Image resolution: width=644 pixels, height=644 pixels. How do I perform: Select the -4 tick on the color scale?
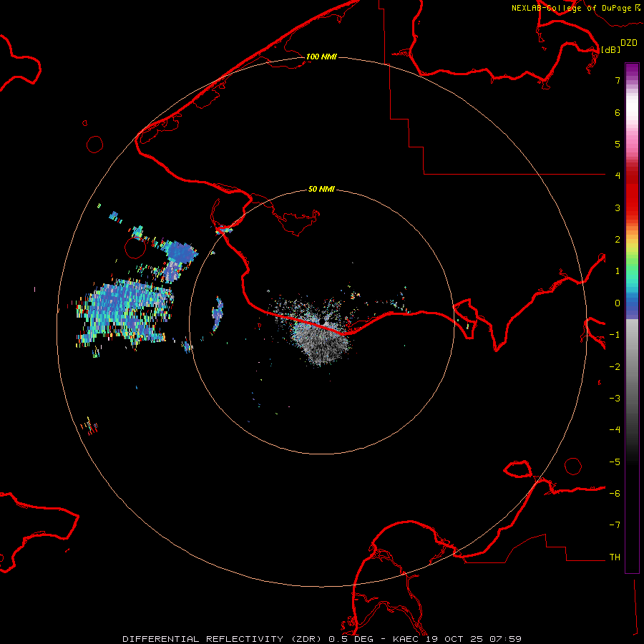(615, 430)
